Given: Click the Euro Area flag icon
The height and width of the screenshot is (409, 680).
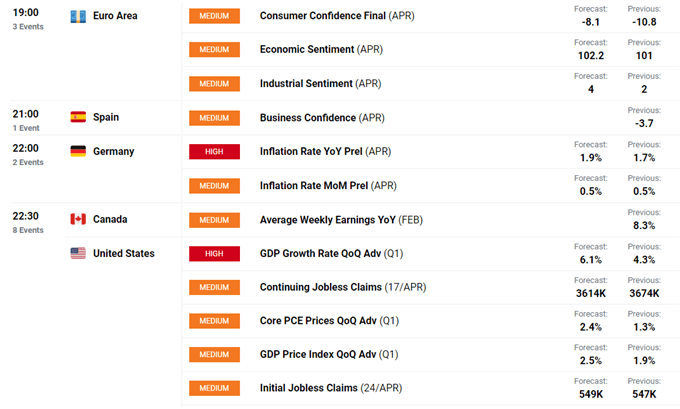Looking at the screenshot, I should click(x=78, y=16).
